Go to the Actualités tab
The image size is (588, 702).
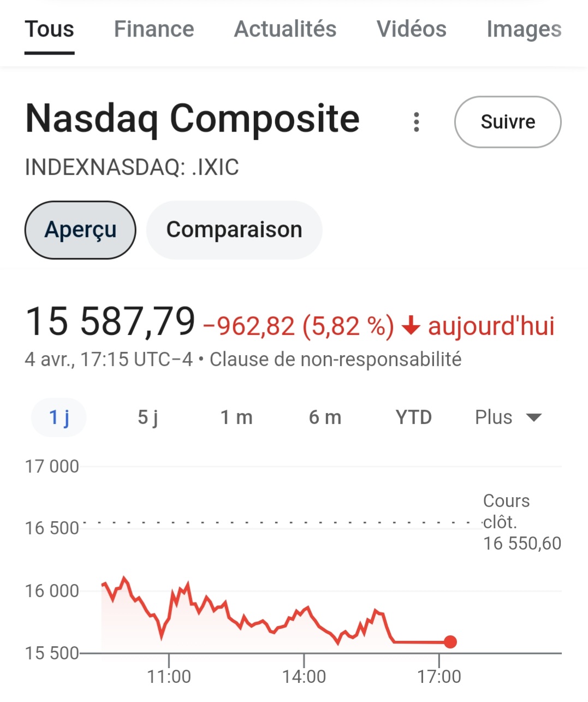coord(285,30)
